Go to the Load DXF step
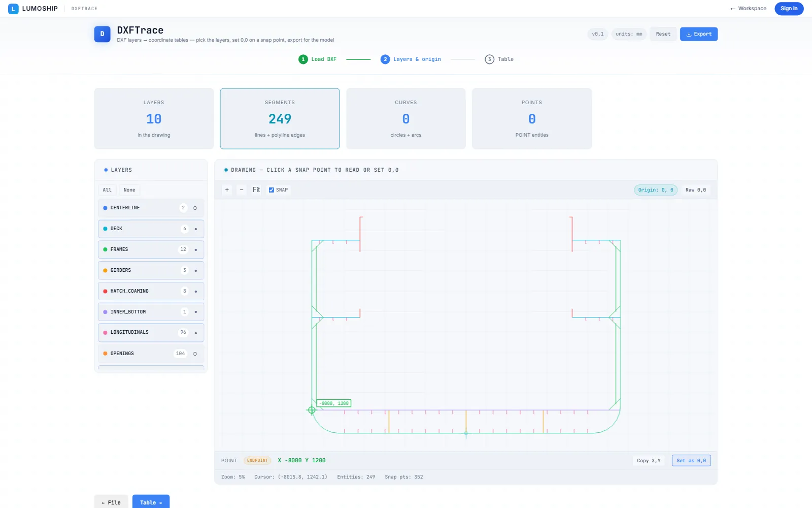 click(318, 59)
